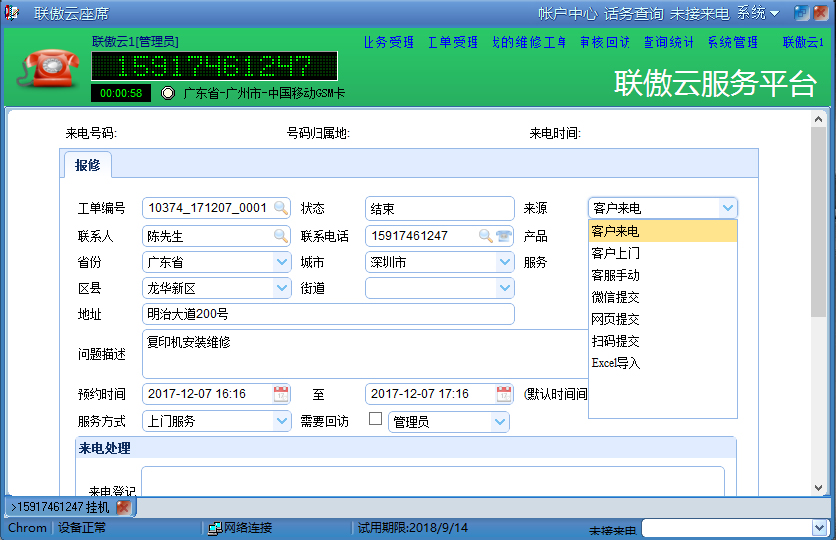Choose 微信提交 from the source list
The image size is (836, 540).
point(615,297)
